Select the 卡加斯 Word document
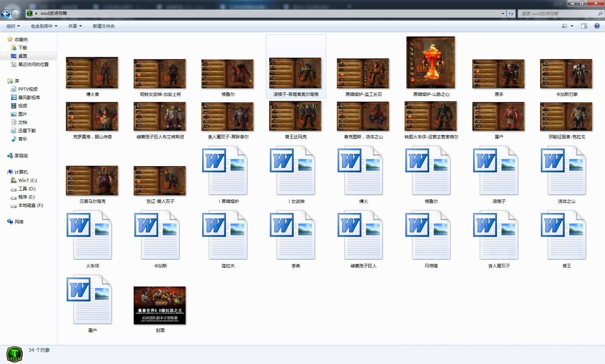The image size is (605, 364). (x=157, y=235)
